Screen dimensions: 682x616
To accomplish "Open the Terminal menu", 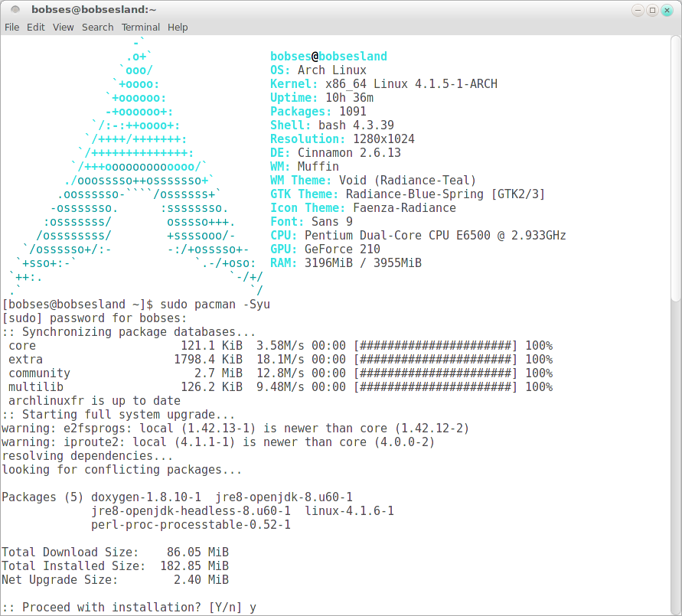I will pos(141,28).
